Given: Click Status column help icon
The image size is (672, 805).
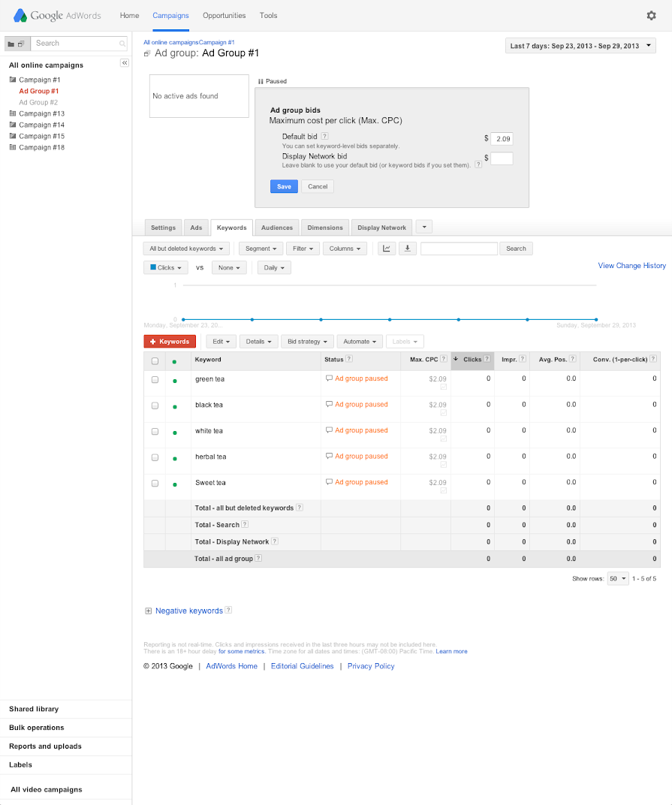Looking at the screenshot, I should (x=349, y=359).
